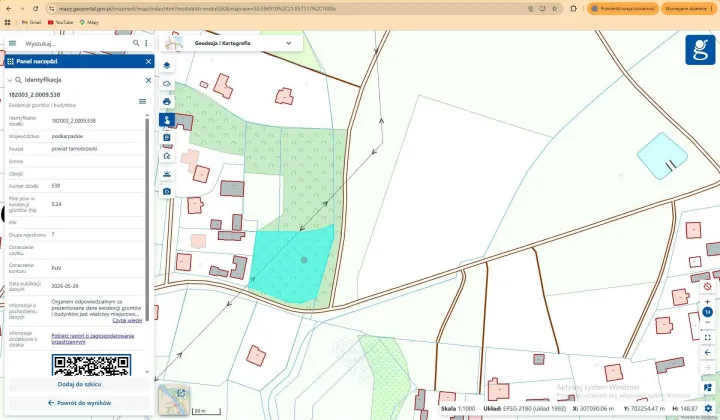Open the three-dot options next to search
This screenshot has height=420, width=720.
pos(146,43)
